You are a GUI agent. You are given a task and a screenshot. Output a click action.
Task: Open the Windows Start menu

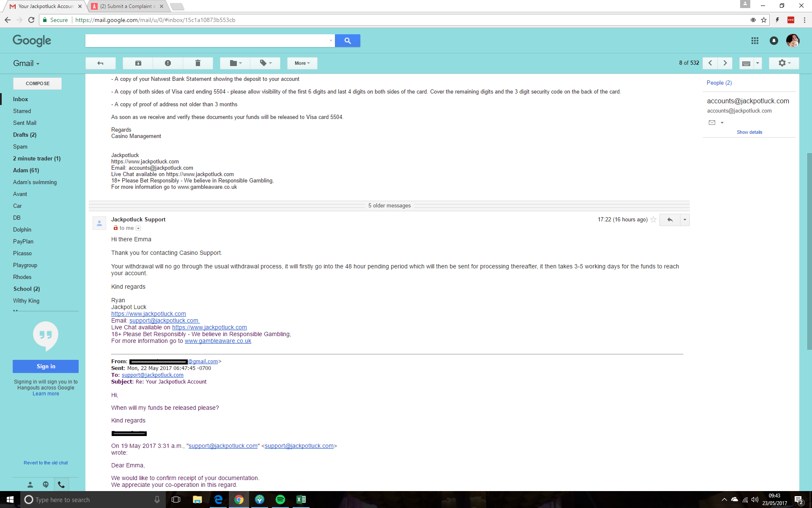pyautogui.click(x=10, y=500)
